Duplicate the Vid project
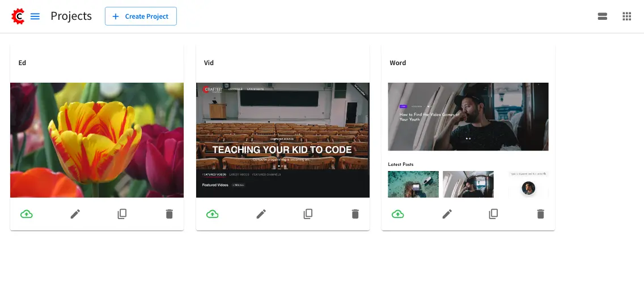This screenshot has width=644, height=295. (308, 214)
